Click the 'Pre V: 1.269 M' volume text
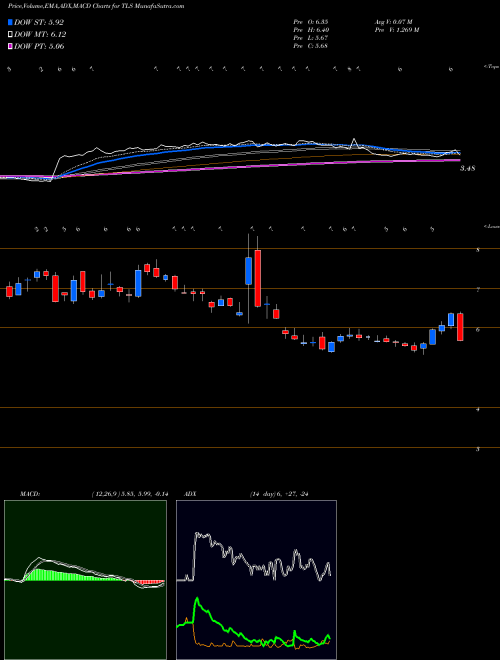The width and height of the screenshot is (500, 660). coord(396,30)
